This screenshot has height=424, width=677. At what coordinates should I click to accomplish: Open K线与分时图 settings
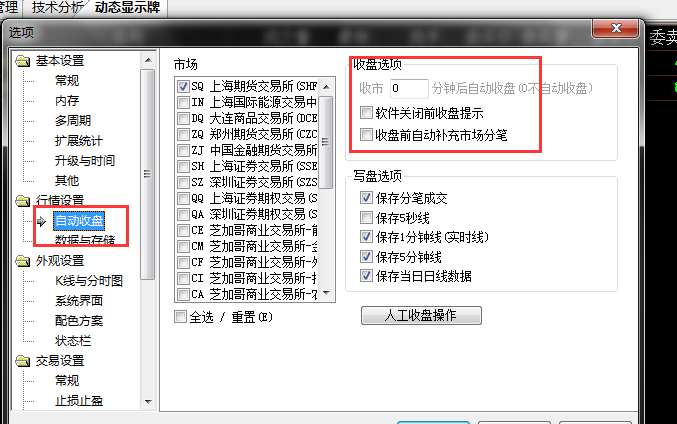coord(89,281)
